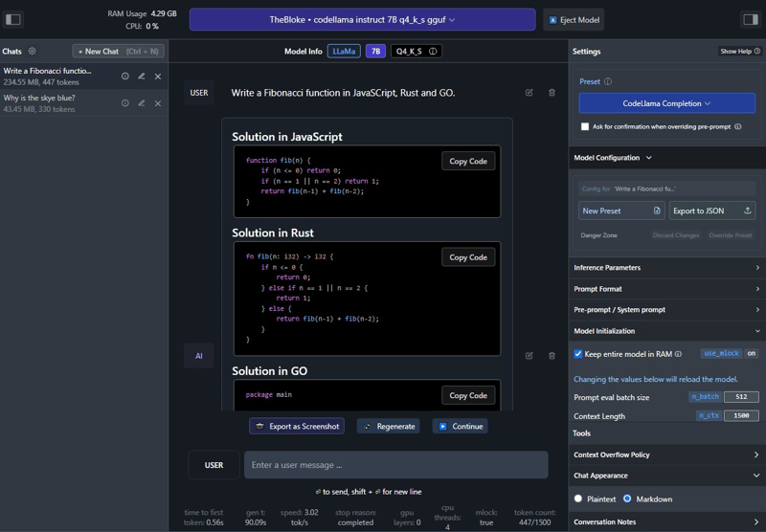Copy the GO solution code
766x532 pixels.
tap(468, 395)
